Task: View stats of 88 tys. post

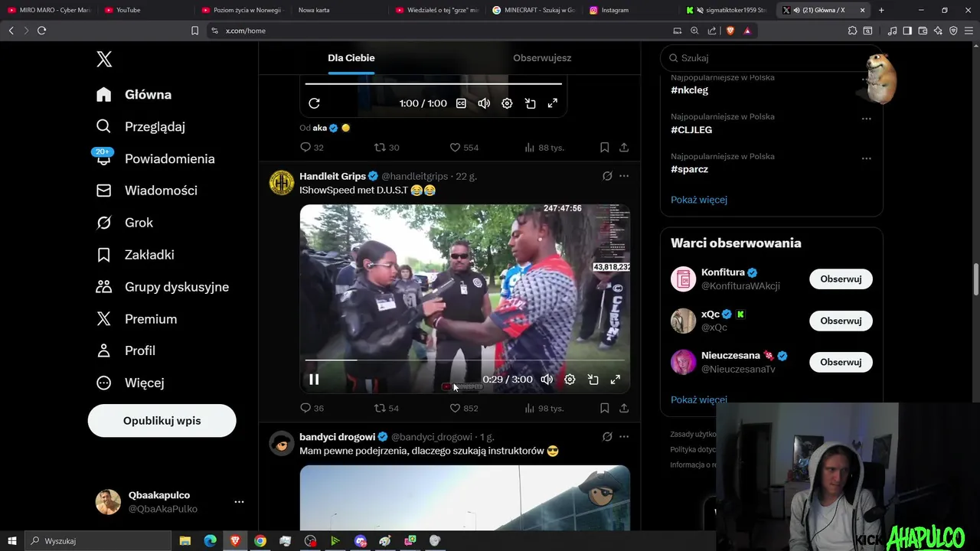Action: pyautogui.click(x=544, y=148)
